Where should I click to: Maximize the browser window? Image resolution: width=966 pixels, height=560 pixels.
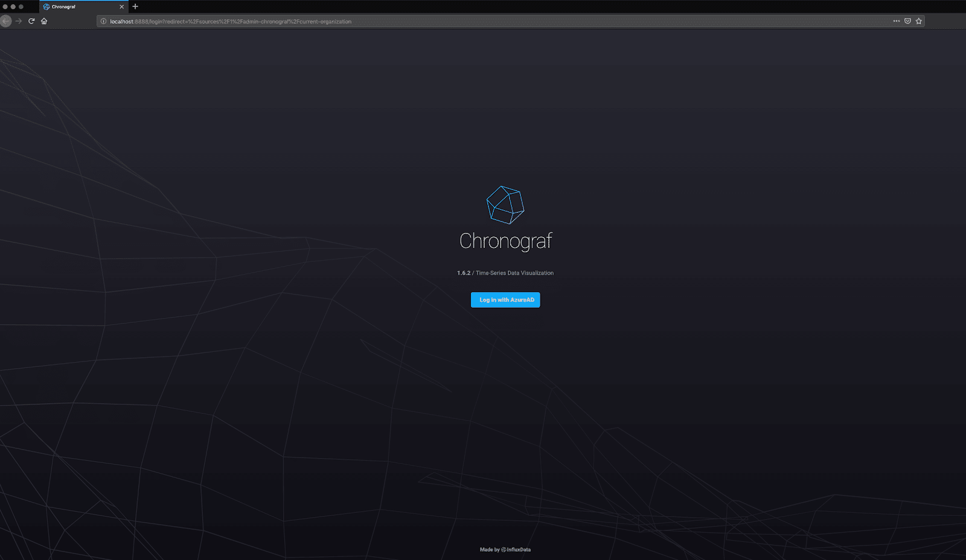tap(21, 7)
